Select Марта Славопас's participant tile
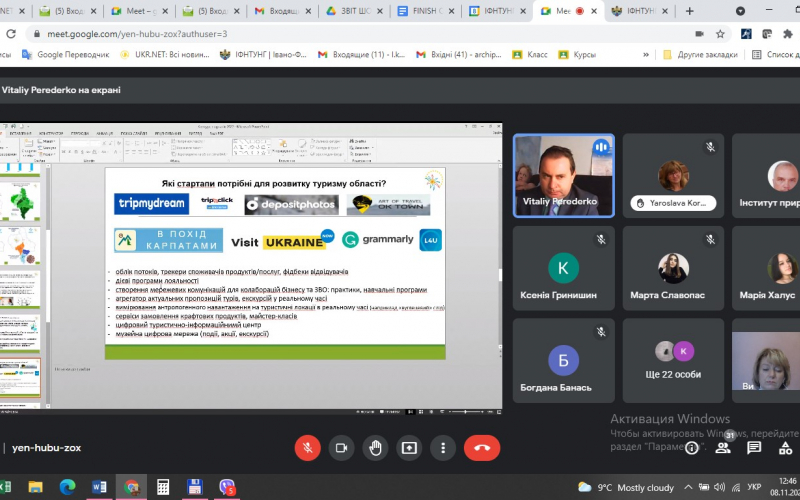The height and width of the screenshot is (500, 800). click(x=673, y=268)
